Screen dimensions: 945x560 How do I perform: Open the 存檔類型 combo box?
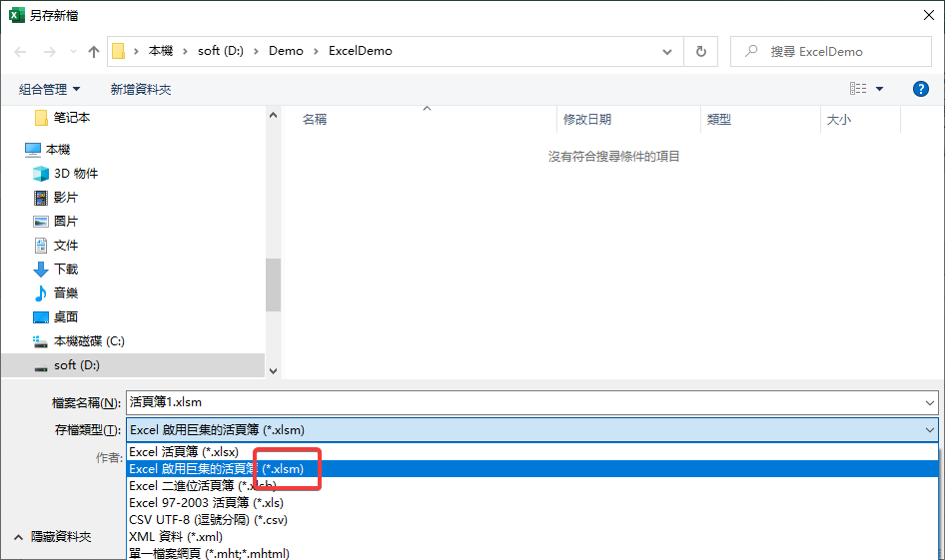click(x=532, y=430)
